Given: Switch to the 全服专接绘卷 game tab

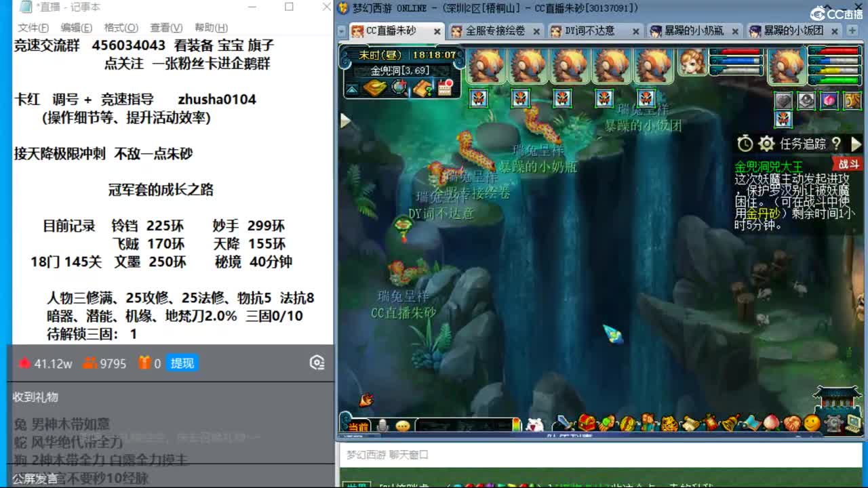Looking at the screenshot, I should (495, 31).
